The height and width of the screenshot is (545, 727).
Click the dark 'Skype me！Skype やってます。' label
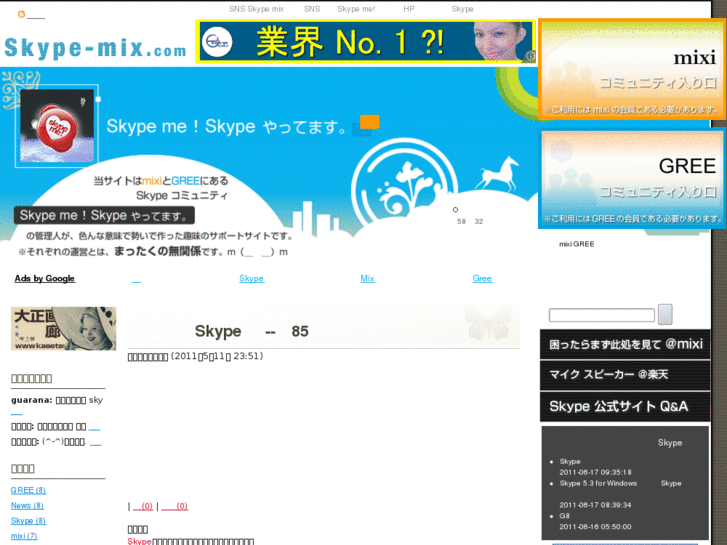tap(104, 215)
